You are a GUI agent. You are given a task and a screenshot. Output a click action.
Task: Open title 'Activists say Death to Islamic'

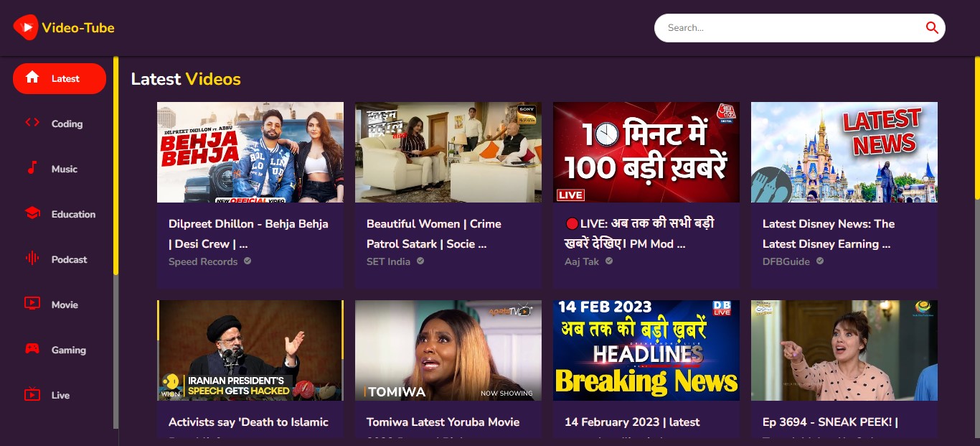tap(248, 422)
